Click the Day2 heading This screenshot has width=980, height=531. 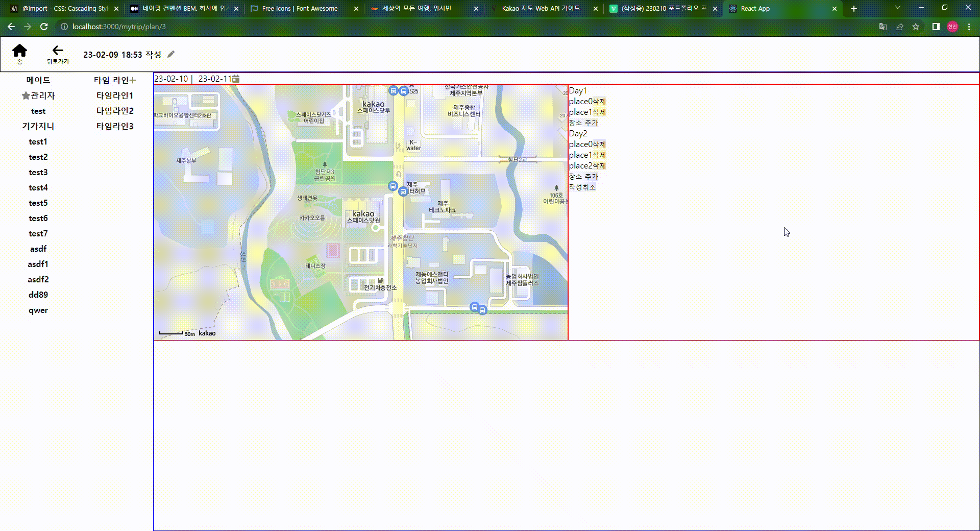pyautogui.click(x=578, y=134)
